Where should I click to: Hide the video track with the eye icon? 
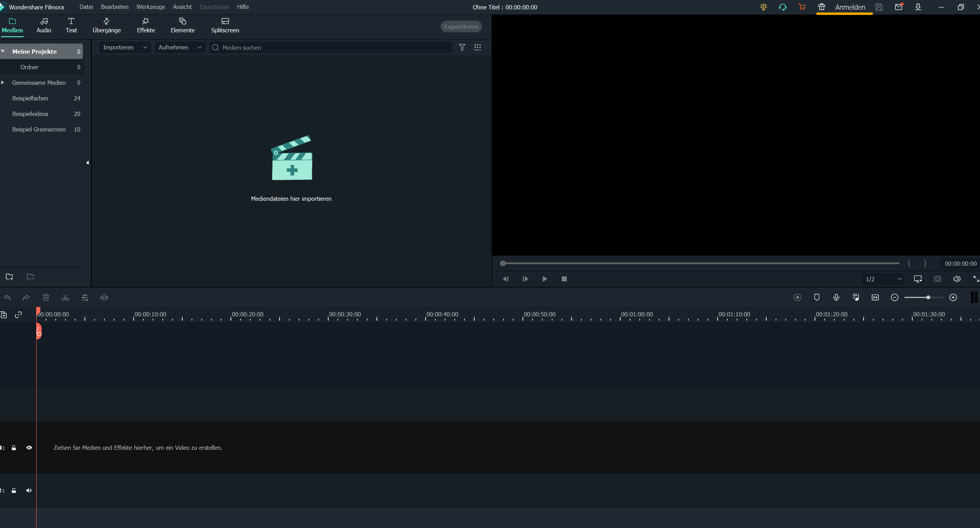(x=29, y=448)
